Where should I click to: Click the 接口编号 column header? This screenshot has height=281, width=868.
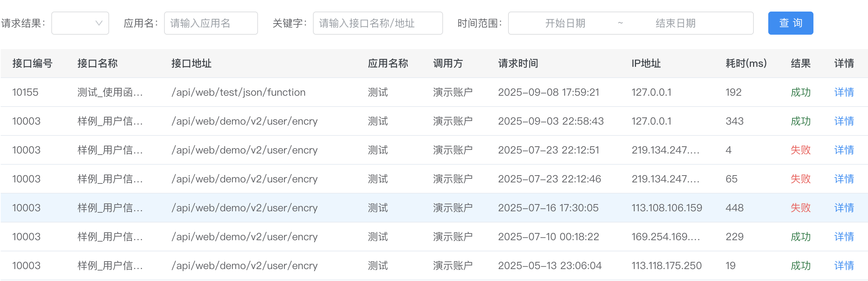point(33,63)
